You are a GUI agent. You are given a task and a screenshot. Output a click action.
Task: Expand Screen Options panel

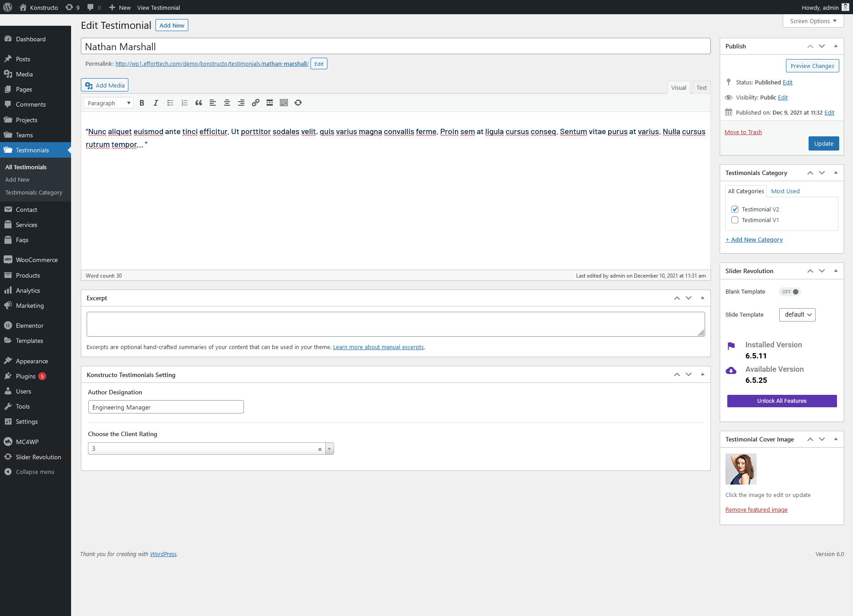pos(813,21)
